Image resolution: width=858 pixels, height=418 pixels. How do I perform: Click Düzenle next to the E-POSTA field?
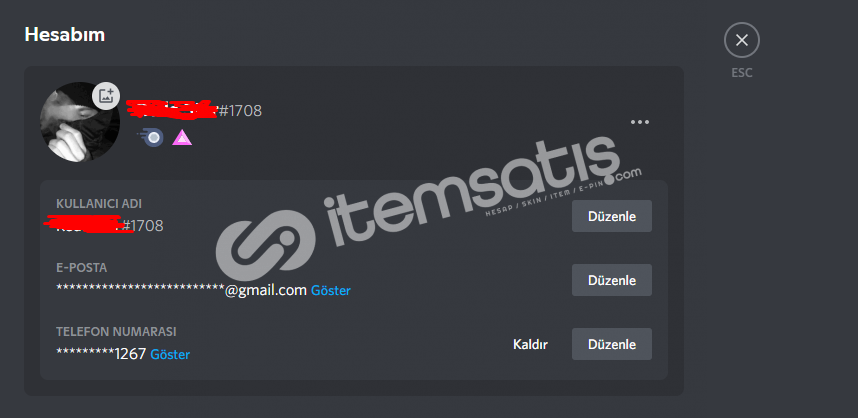pos(612,280)
